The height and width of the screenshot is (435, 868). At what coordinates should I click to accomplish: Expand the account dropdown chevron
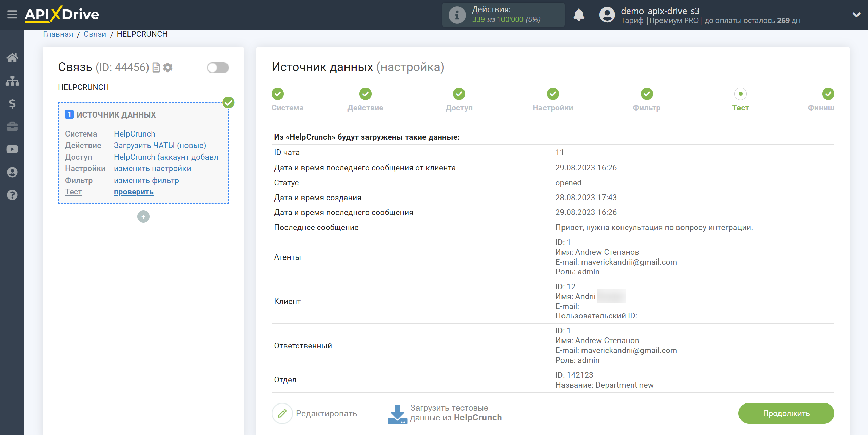click(856, 15)
